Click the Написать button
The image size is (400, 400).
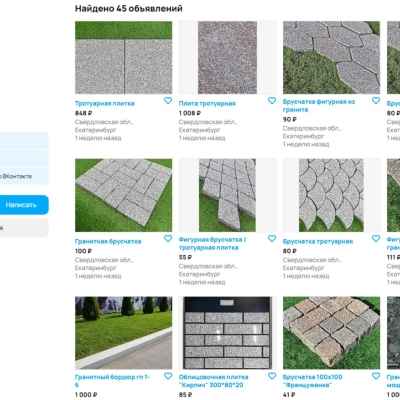22,205
